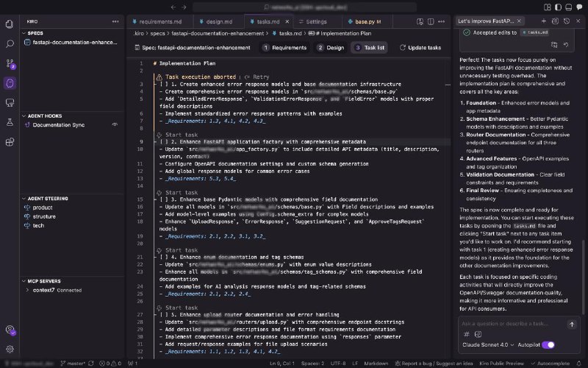Screen dimensions: 588x368
Task: Focus the chat input field
Action: point(512,323)
